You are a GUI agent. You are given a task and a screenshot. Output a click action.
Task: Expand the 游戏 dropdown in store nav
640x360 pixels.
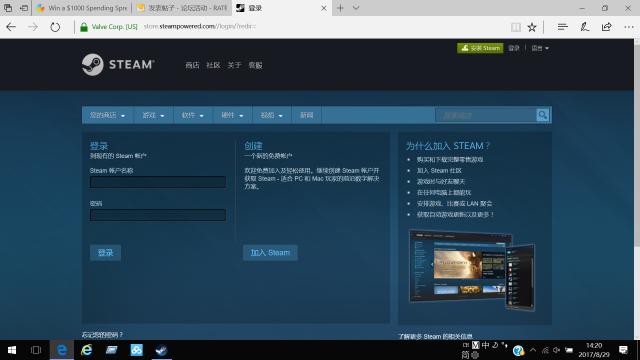[x=153, y=116]
